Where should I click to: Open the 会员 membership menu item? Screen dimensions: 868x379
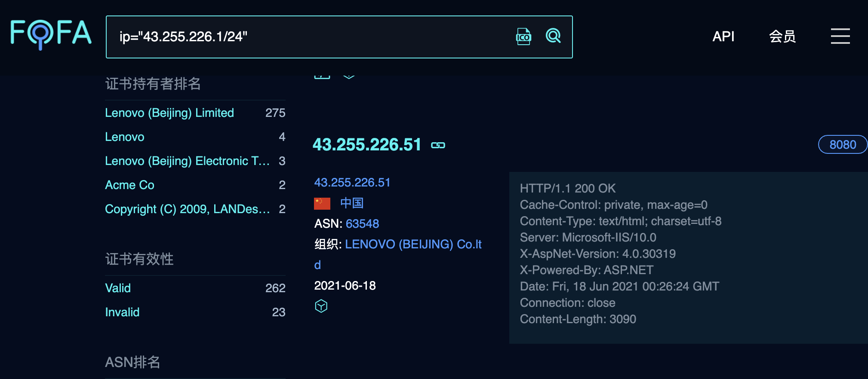click(x=782, y=37)
